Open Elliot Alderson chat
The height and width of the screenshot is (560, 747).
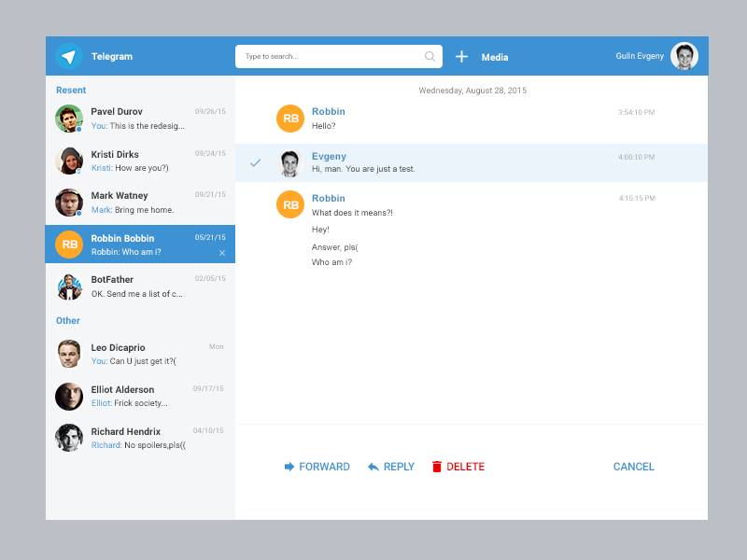[x=141, y=396]
